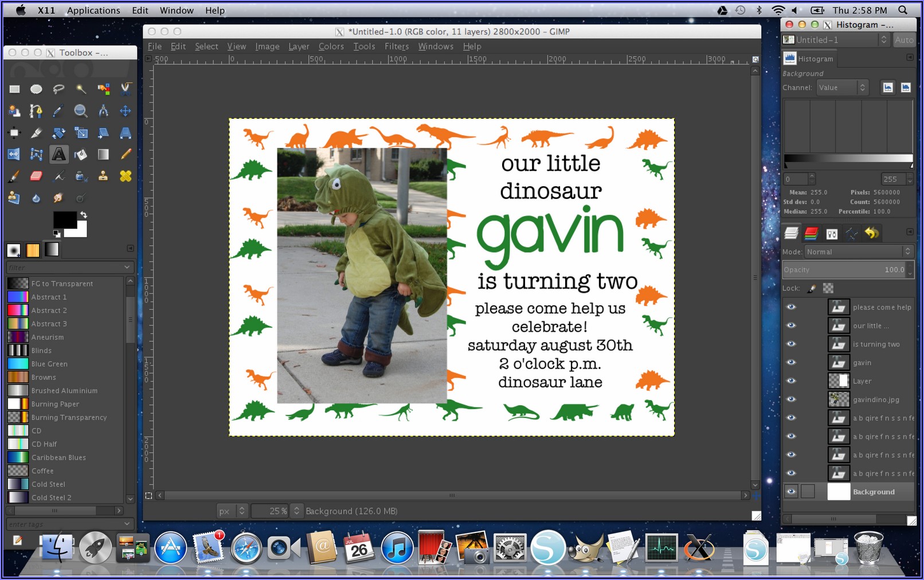Viewport: 924px width, 580px height.
Task: Hide the gavindino.jpg layer
Action: point(791,399)
